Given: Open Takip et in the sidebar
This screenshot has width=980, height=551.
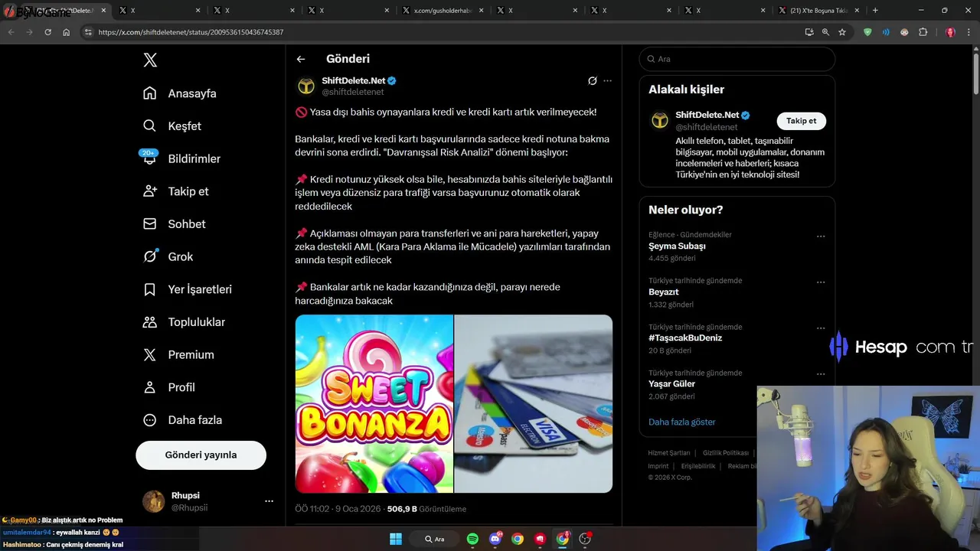Looking at the screenshot, I should (175, 191).
